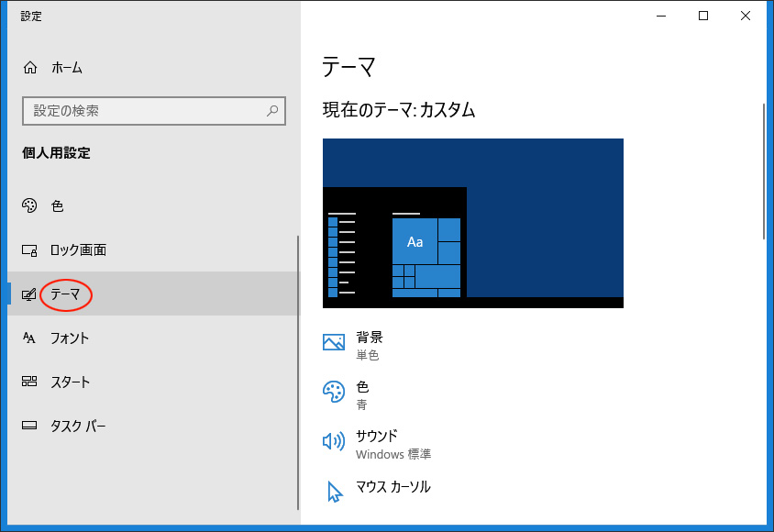This screenshot has height=532, width=774.
Task: Click the マウス カーソル pointer icon
Action: pos(335,492)
